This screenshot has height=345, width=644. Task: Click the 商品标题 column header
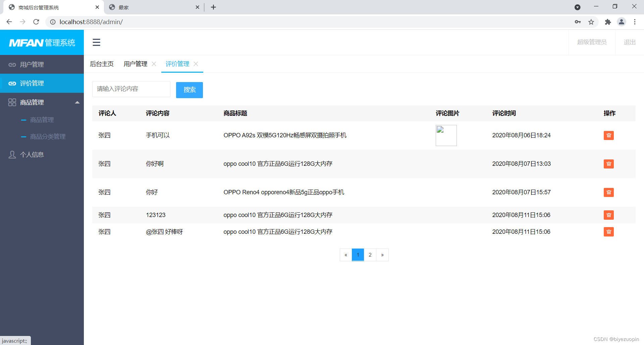click(x=235, y=113)
